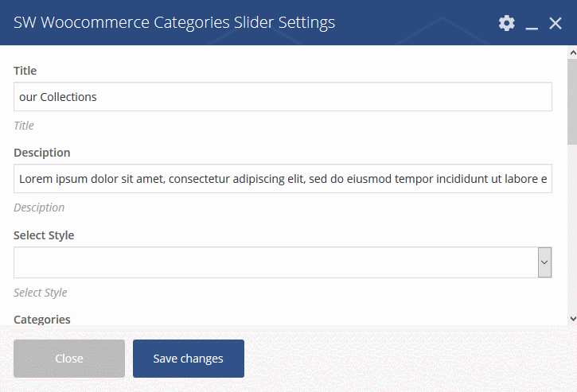Viewport: 577px width, 392px height.
Task: Click the italic Select Style helper text
Action: tap(41, 293)
